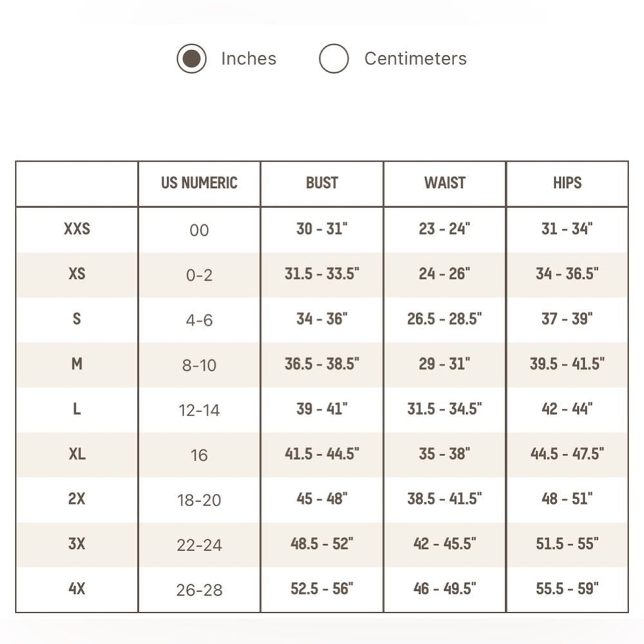Click hips measurement 48 - 51" cell
Viewport: 644px width, 644px height.
(567, 499)
